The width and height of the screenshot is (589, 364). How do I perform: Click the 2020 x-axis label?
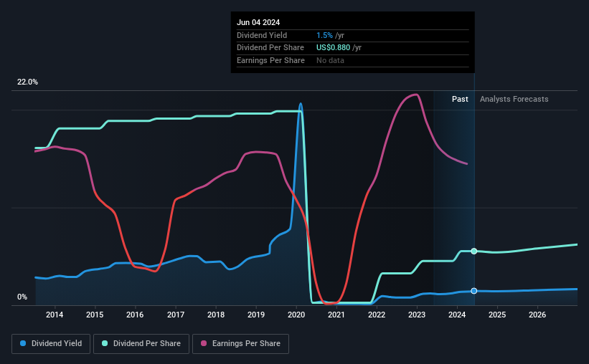(296, 315)
